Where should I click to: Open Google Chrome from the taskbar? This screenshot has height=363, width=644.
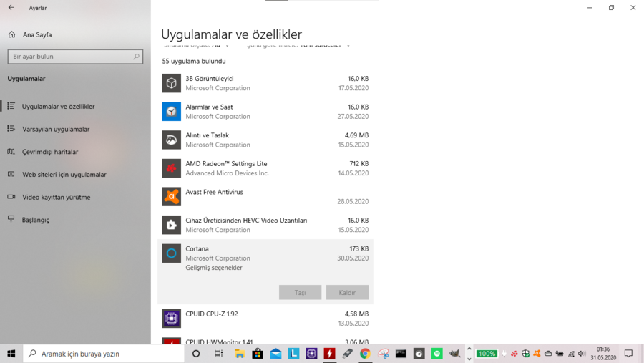pos(365,354)
